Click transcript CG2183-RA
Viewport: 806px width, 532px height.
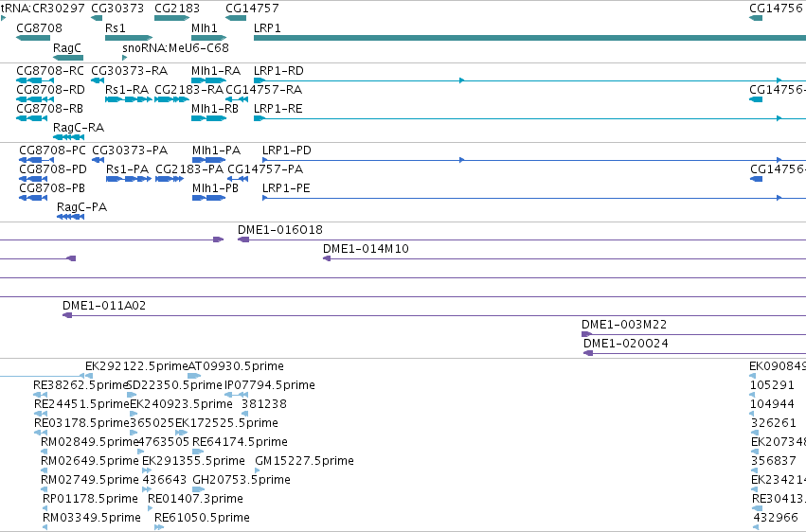coord(188,90)
